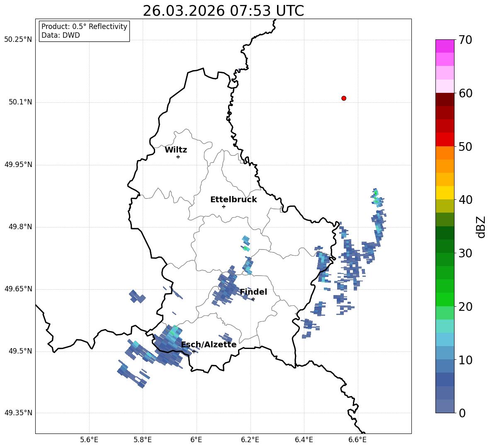Viewport: 491px width, 448px height.
Task: Click the 6.4°E longitude label
Action: (x=304, y=440)
